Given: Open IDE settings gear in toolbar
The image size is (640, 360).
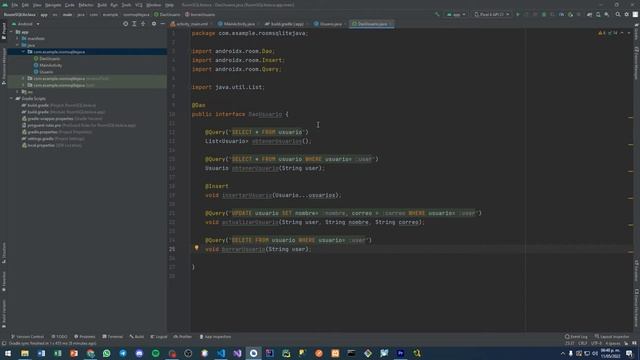Looking at the screenshot, I should [627, 15].
